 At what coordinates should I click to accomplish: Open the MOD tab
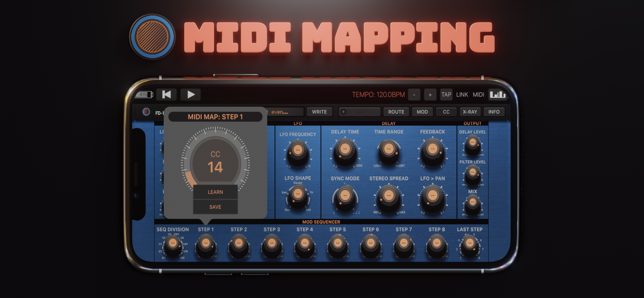[422, 112]
